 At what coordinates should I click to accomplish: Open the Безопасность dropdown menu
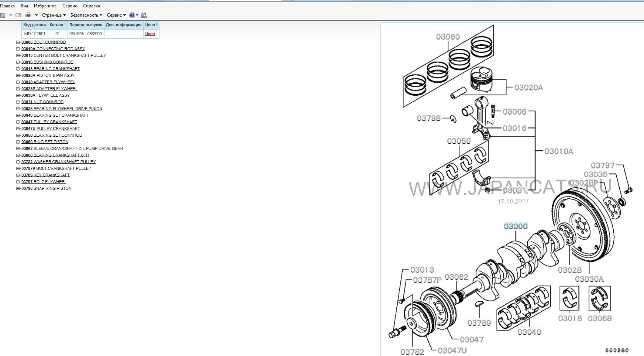pyautogui.click(x=86, y=15)
